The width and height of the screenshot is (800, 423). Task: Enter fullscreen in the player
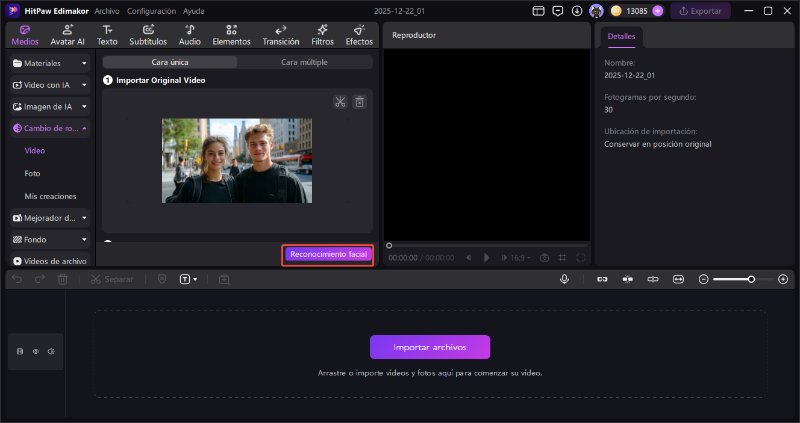pyautogui.click(x=581, y=258)
